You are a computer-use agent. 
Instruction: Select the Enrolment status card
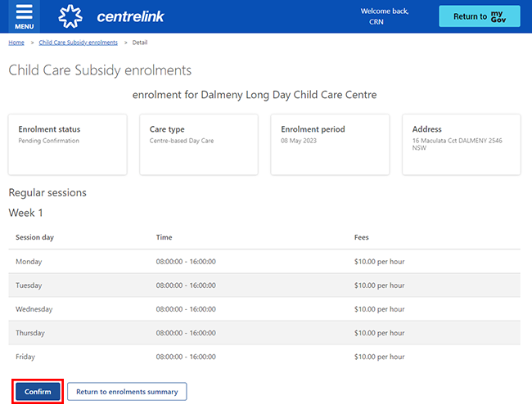68,144
